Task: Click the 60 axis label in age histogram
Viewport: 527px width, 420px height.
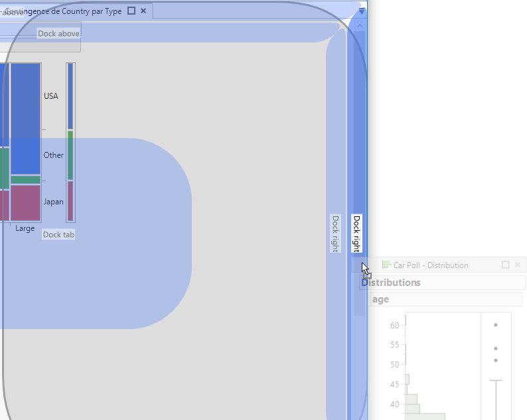Action: (394, 325)
